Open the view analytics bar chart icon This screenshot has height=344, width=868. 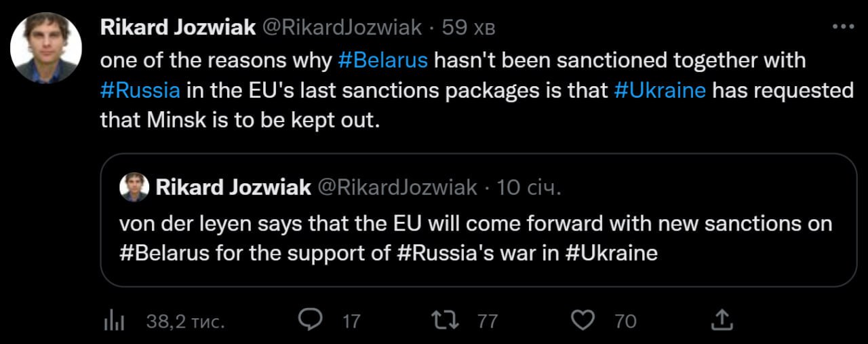pyautogui.click(x=113, y=320)
